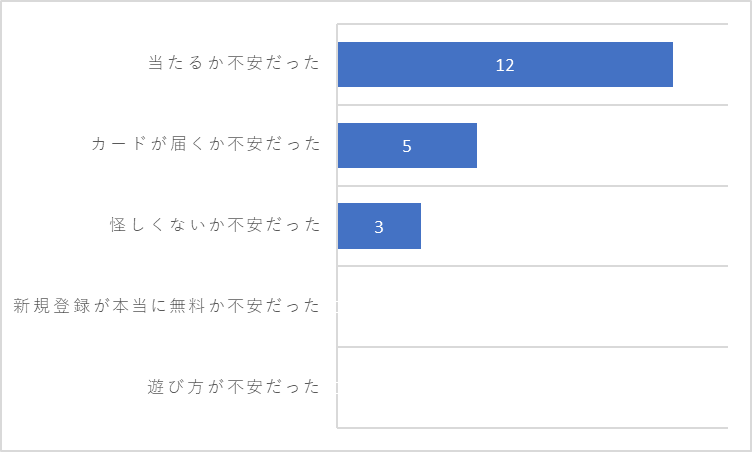The height and width of the screenshot is (452, 752).
Task: Select the 遊び方が不安だった axis label
Action: click(234, 386)
